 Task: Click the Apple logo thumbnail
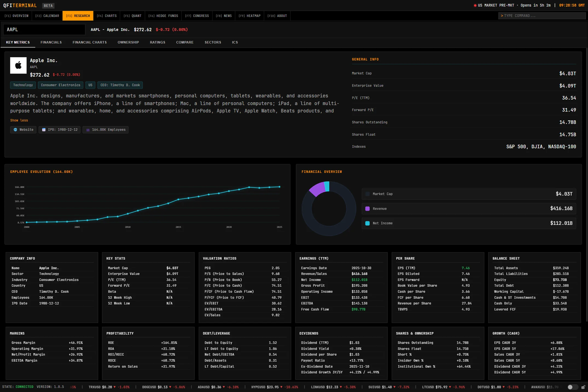(x=18, y=65)
